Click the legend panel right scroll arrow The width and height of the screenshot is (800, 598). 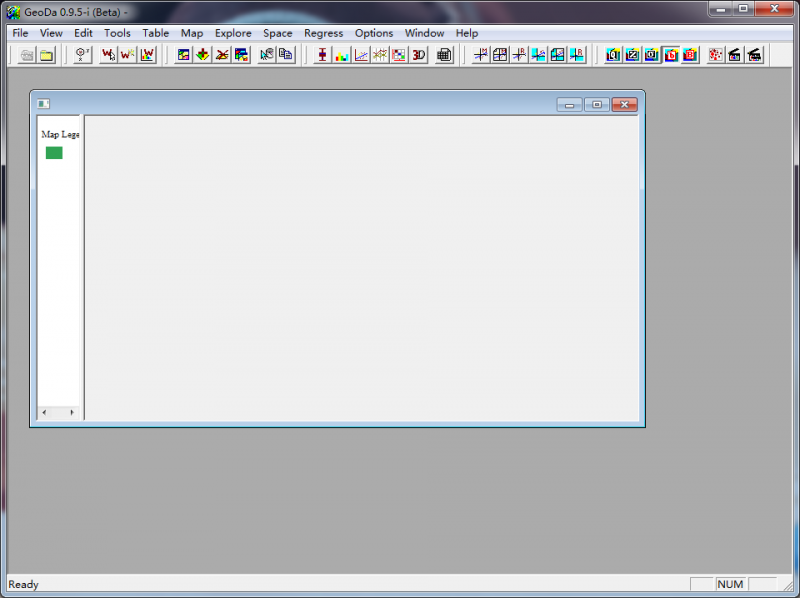click(x=72, y=412)
